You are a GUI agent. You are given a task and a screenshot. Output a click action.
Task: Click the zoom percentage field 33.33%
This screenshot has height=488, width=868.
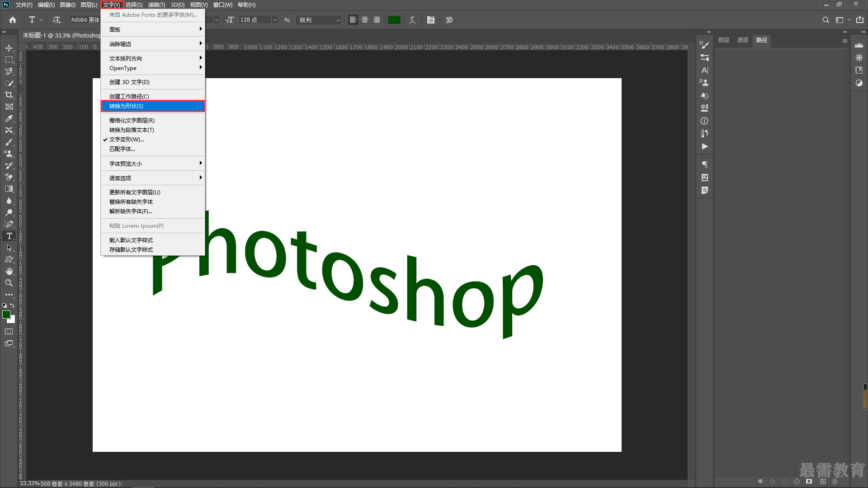pos(30,483)
